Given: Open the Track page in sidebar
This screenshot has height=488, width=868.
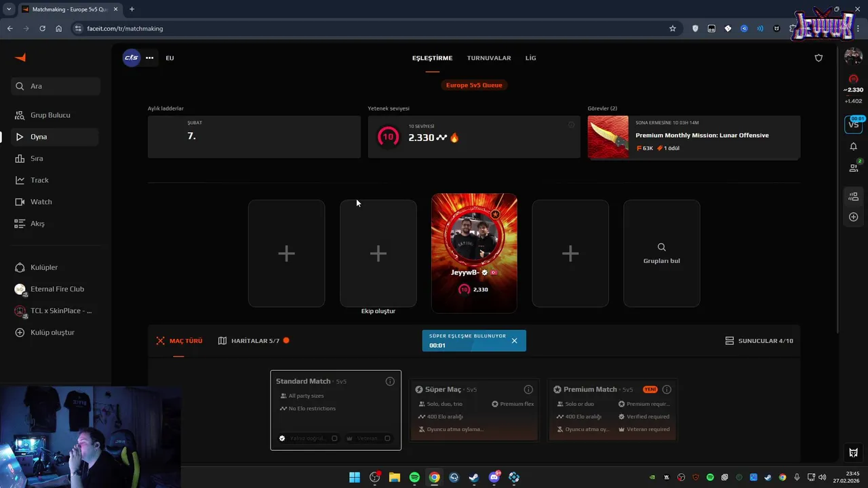Looking at the screenshot, I should click(54, 180).
